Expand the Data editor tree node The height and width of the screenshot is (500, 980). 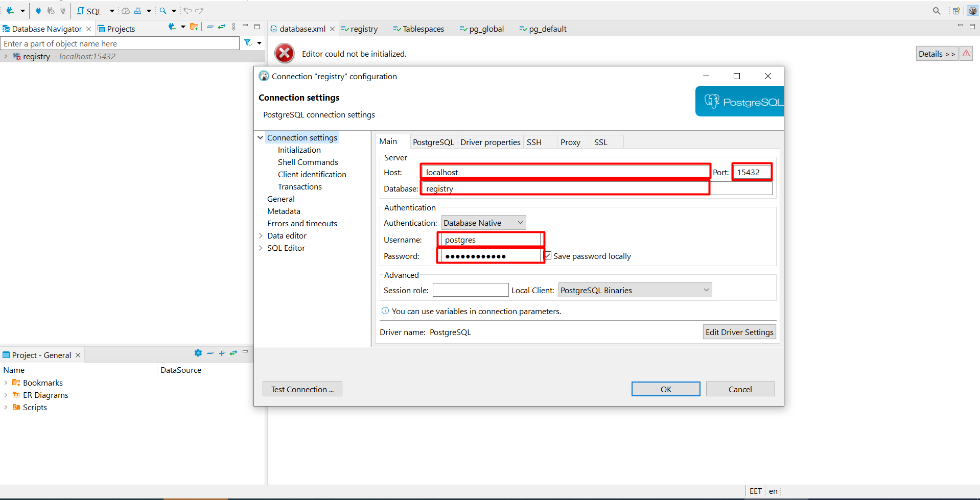coord(261,235)
